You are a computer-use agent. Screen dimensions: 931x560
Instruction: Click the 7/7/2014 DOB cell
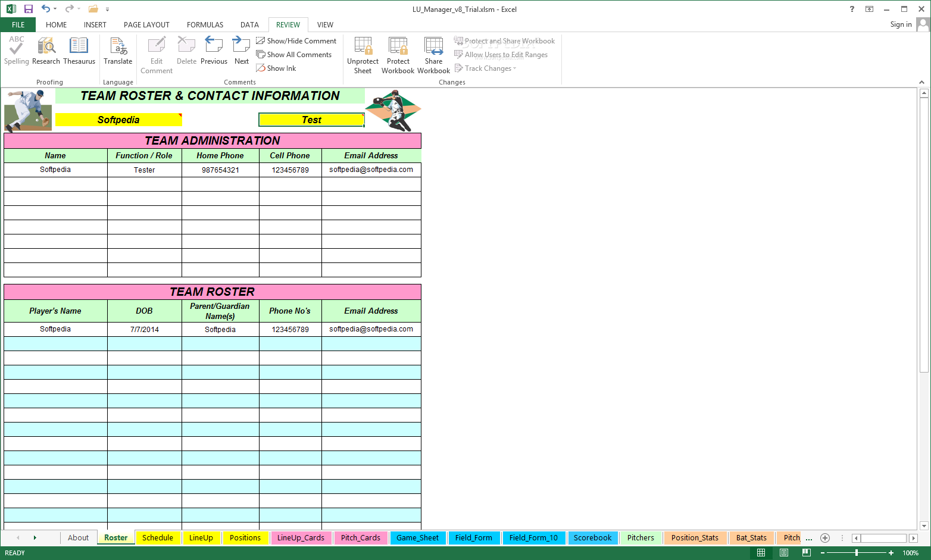[144, 329]
